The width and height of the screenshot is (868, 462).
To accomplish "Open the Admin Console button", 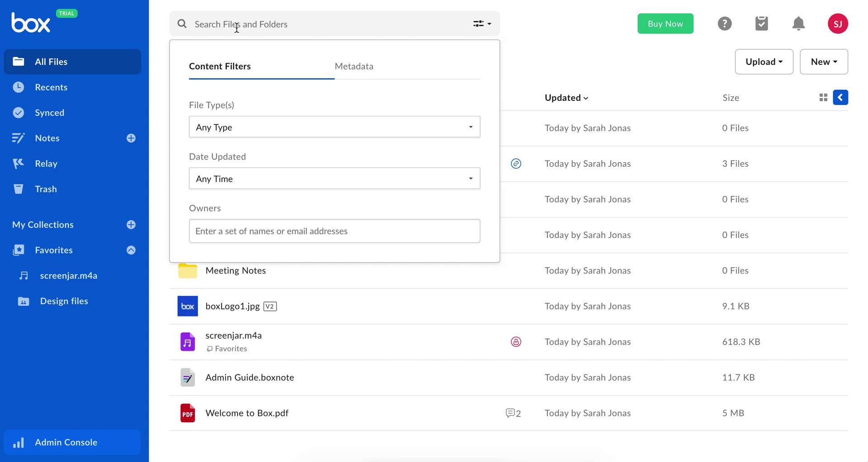I will tap(72, 443).
